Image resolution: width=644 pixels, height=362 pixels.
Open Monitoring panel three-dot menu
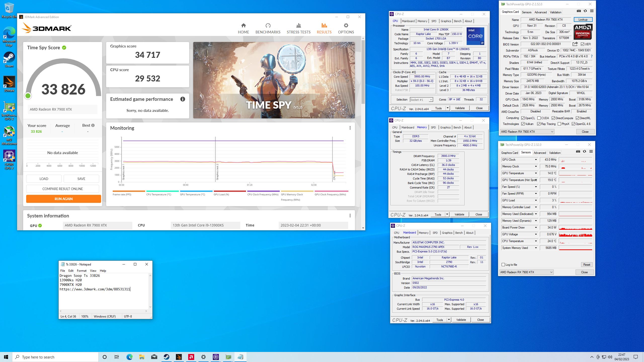[350, 128]
